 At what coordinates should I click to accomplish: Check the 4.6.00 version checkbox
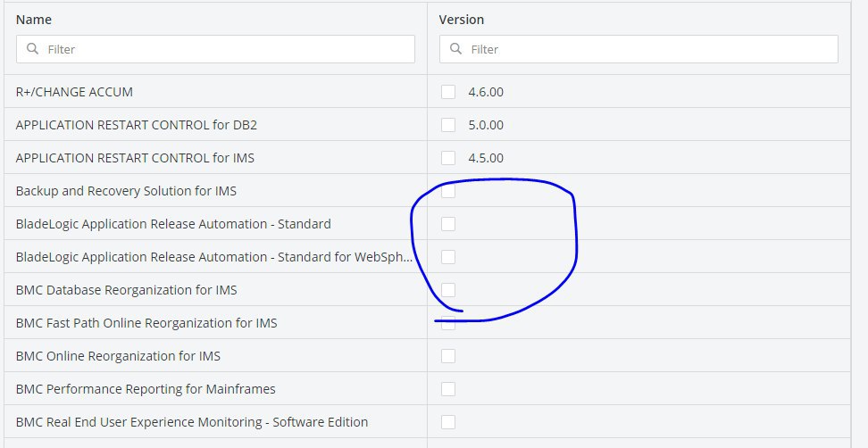[x=448, y=92]
